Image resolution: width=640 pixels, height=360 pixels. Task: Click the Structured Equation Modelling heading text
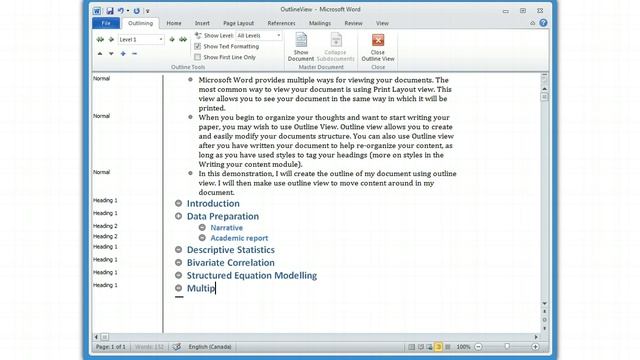coord(252,276)
